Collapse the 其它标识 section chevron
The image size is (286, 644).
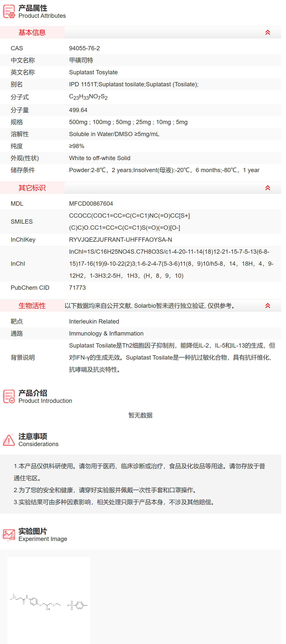(x=267, y=188)
